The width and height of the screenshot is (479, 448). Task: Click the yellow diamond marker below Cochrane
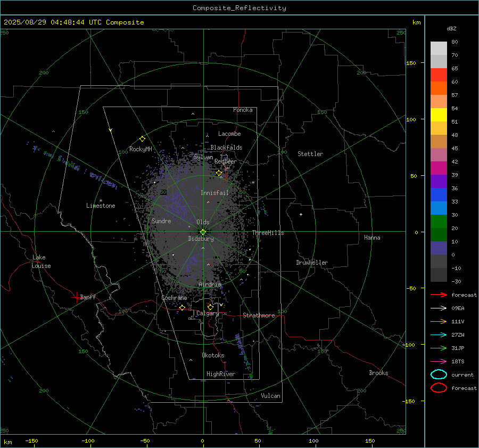coord(183,307)
